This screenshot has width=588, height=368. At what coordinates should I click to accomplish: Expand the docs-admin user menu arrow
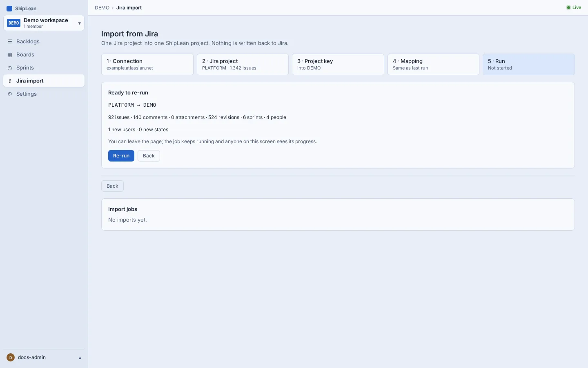click(x=80, y=358)
